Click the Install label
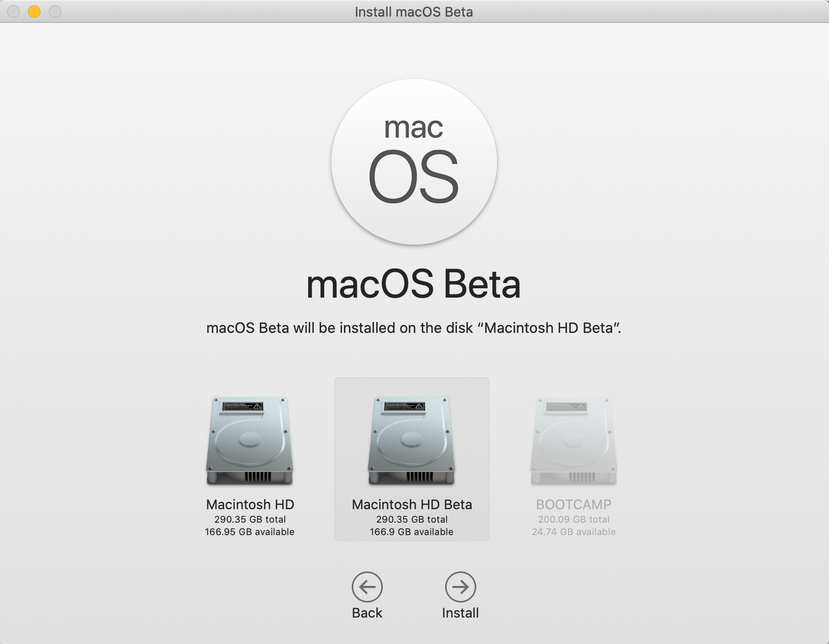829x644 pixels. pyautogui.click(x=461, y=613)
